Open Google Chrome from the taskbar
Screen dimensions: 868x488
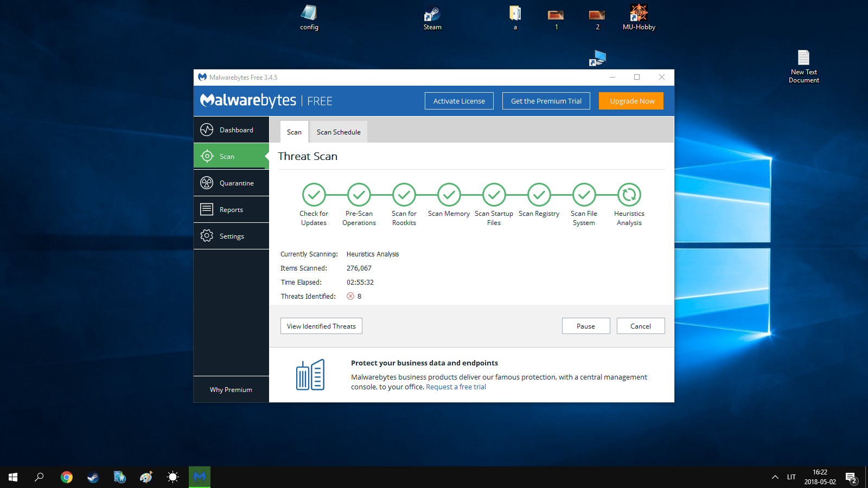67,477
